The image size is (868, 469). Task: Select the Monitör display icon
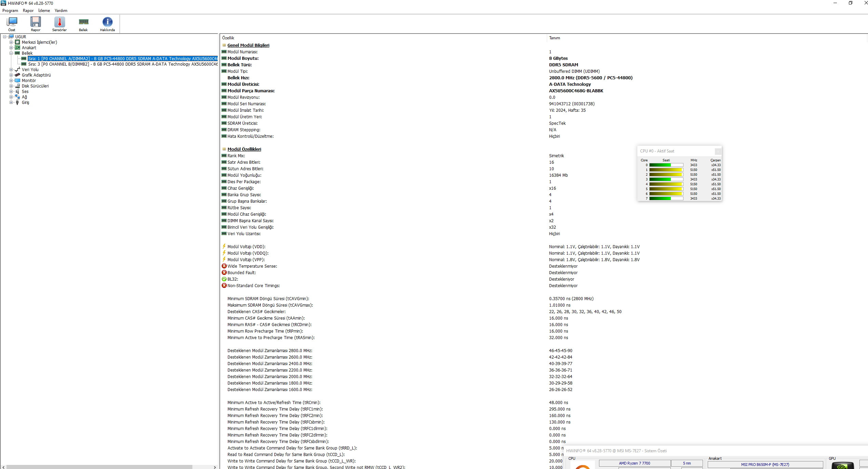(x=17, y=80)
